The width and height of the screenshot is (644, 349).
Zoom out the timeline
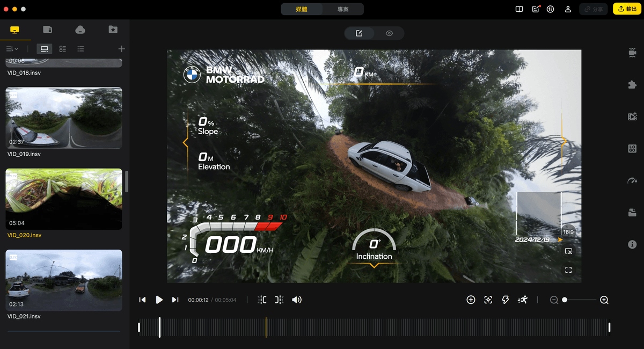pyautogui.click(x=554, y=300)
